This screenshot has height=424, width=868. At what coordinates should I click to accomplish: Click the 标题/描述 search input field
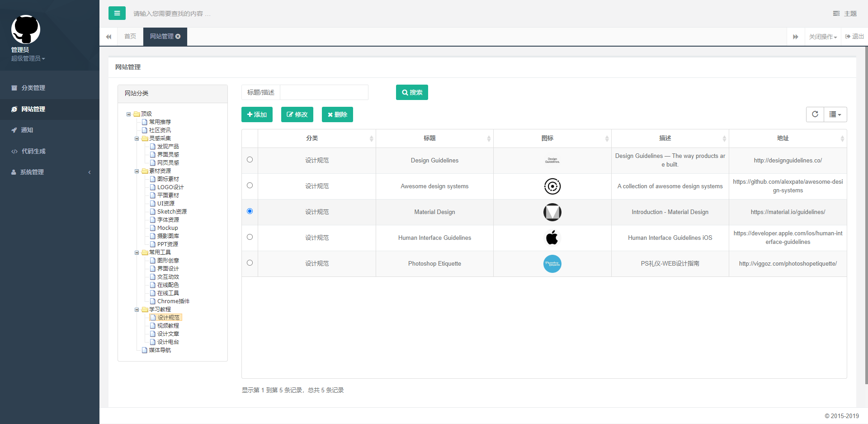(324, 92)
